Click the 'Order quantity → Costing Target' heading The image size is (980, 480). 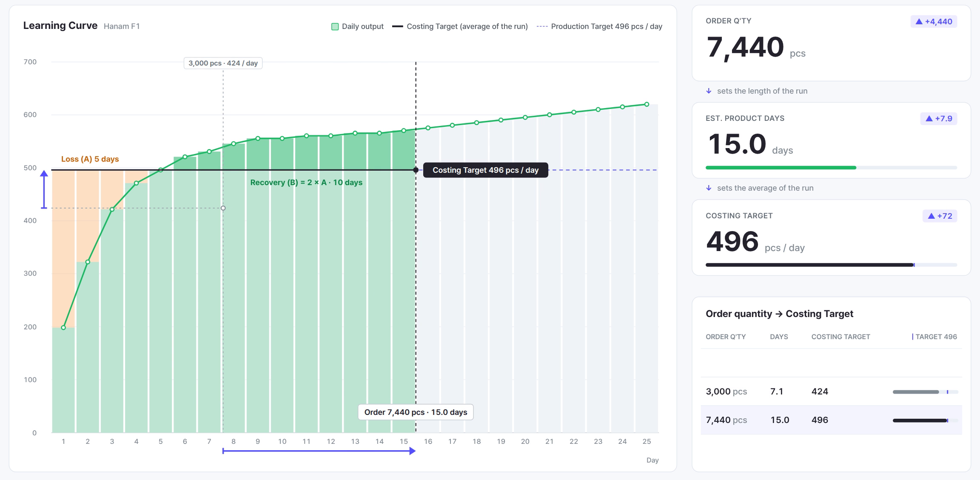[x=779, y=314]
